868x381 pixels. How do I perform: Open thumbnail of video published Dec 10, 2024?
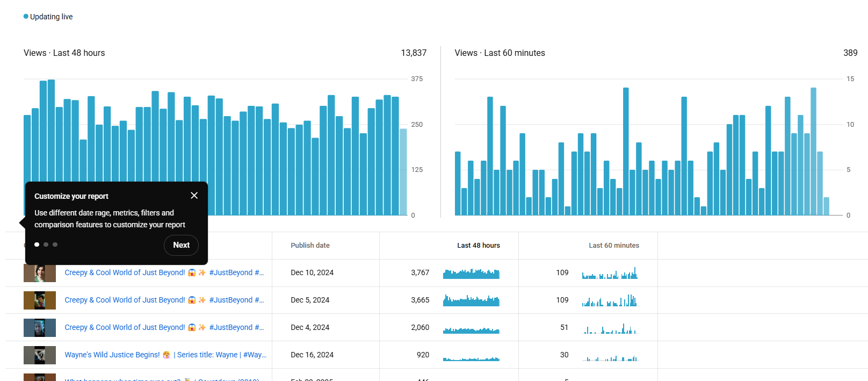pos(40,273)
